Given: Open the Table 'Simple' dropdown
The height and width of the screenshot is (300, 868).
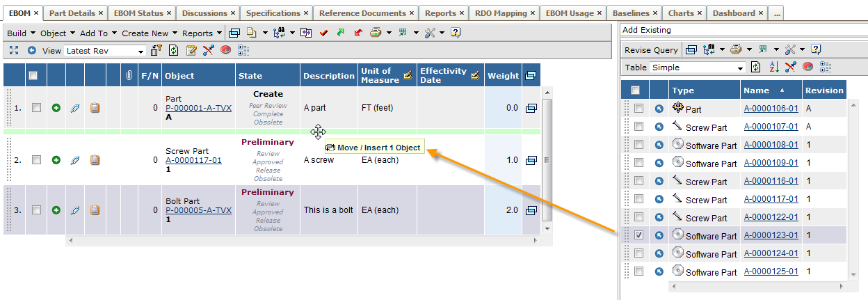Looking at the screenshot, I should (x=741, y=68).
